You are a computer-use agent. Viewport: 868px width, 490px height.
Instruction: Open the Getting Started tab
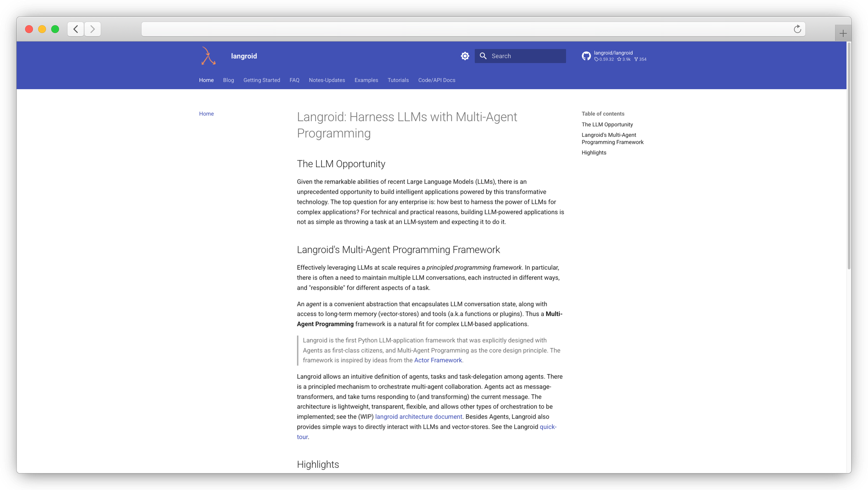262,80
